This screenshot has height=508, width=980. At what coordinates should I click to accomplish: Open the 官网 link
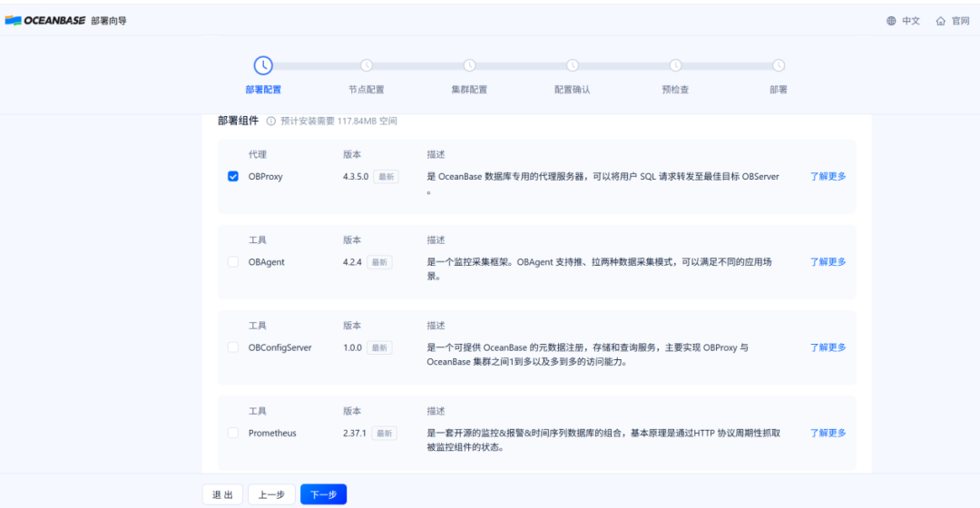click(x=961, y=21)
